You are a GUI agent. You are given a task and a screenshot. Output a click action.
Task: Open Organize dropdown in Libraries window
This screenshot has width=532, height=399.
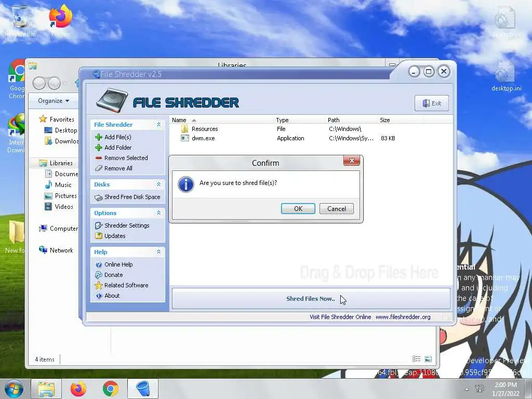click(x=54, y=101)
